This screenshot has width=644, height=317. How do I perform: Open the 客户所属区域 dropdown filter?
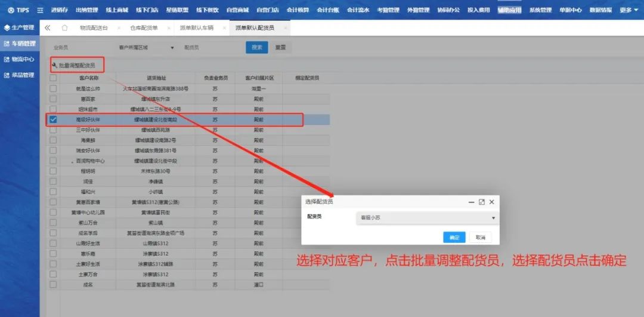(146, 47)
